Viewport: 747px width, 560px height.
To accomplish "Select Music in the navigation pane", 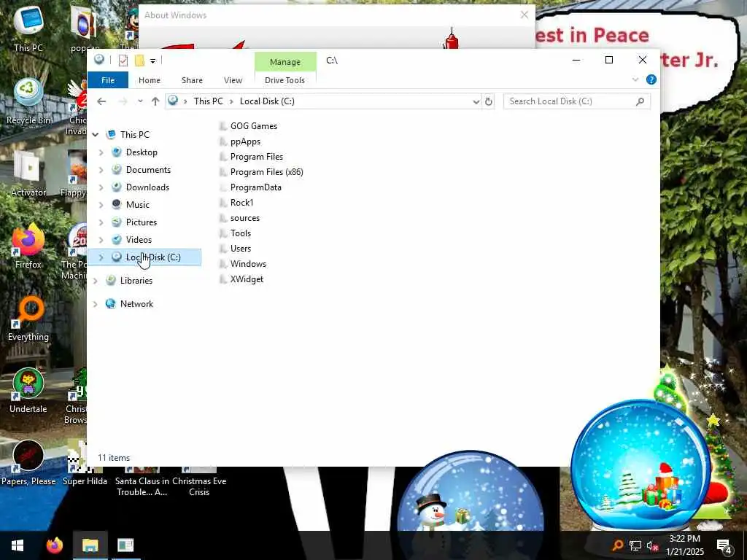I will pyautogui.click(x=138, y=205).
